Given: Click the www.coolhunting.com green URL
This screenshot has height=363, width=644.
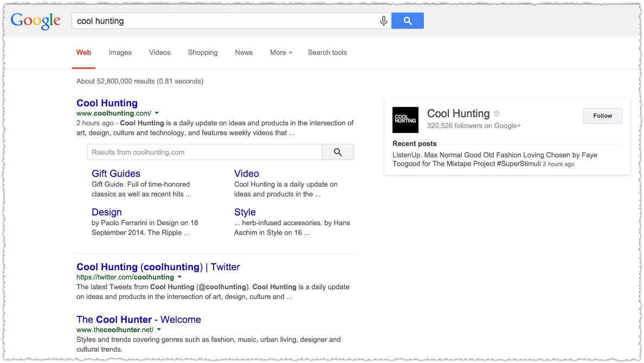Looking at the screenshot, I should [x=114, y=113].
